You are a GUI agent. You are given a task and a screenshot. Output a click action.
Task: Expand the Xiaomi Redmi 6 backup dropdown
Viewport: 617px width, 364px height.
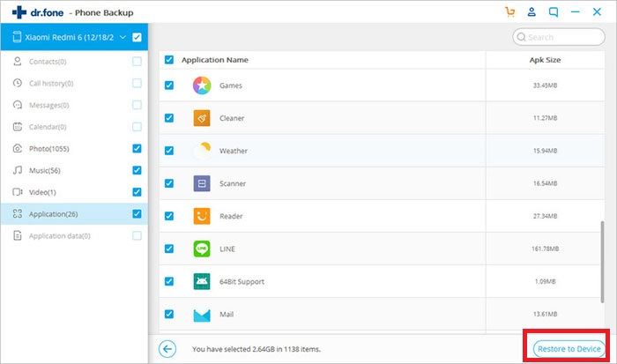point(123,37)
